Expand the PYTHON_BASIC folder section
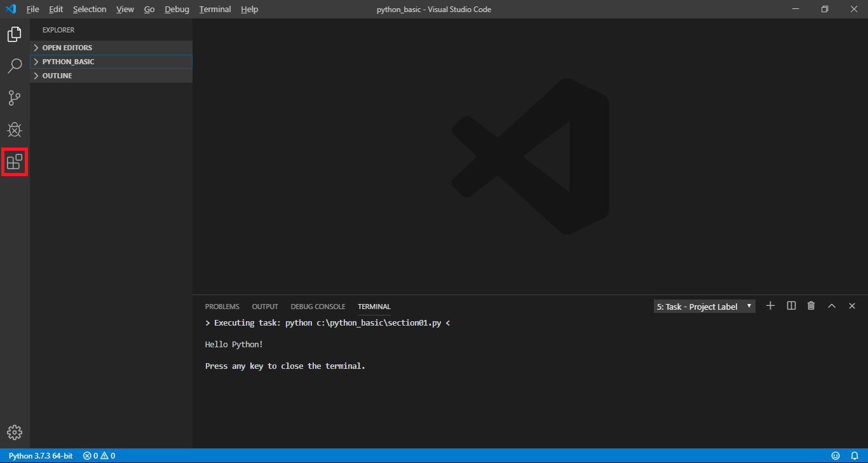Viewport: 868px width, 463px height. click(111, 62)
